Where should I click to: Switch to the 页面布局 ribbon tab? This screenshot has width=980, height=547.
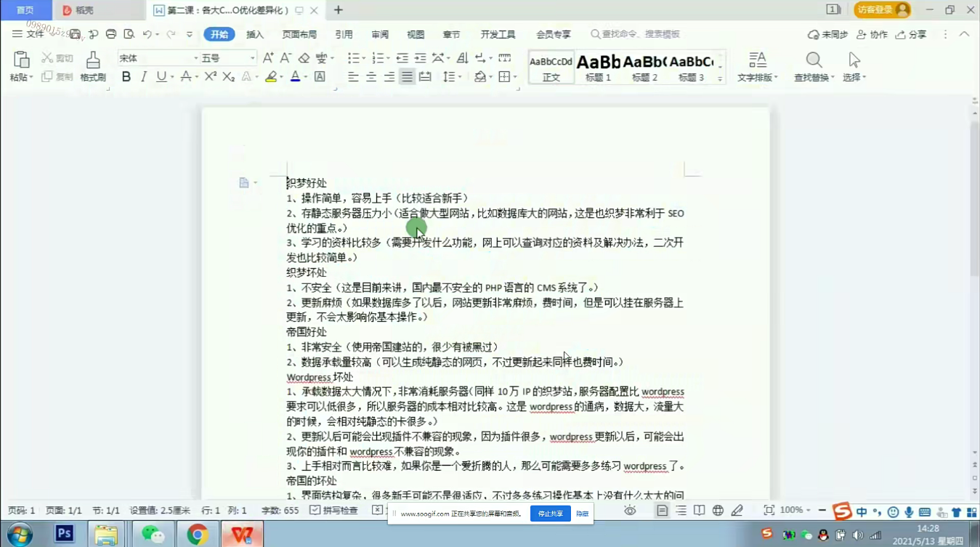[299, 34]
